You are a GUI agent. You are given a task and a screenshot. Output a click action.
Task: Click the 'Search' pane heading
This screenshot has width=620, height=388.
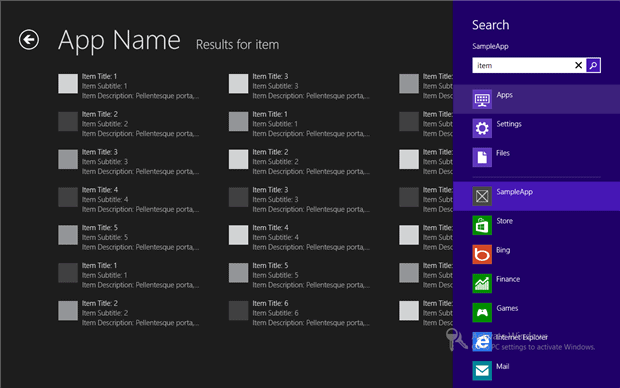point(490,25)
